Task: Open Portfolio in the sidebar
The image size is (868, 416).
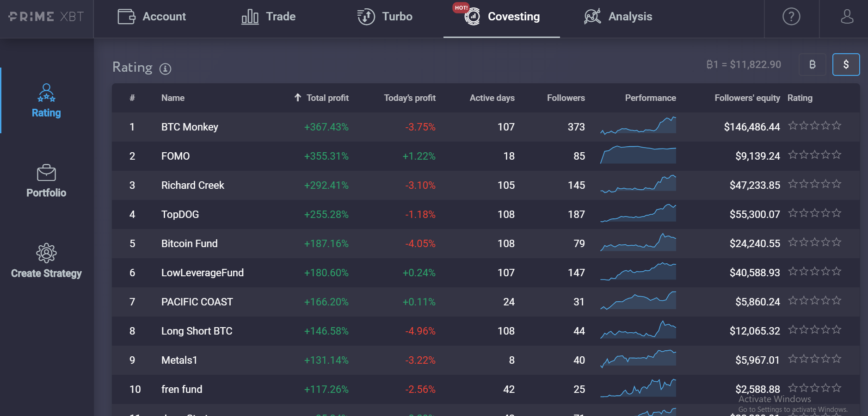Action: [46, 181]
